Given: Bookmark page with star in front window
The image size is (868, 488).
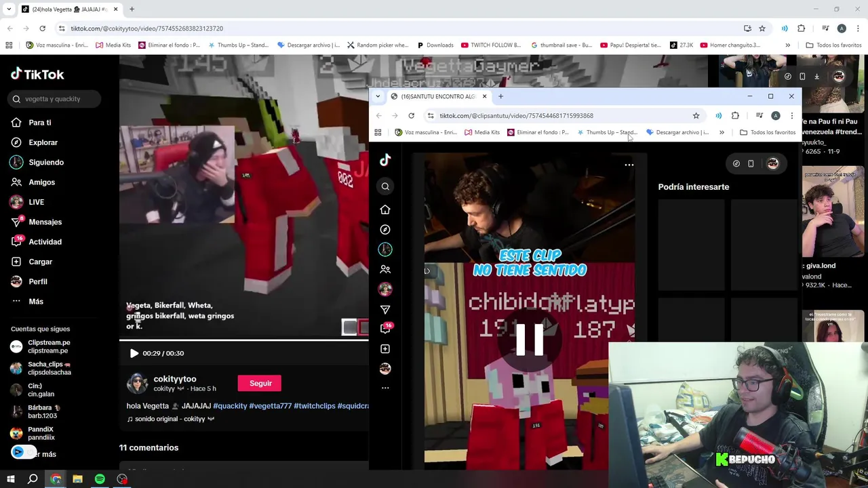Looking at the screenshot, I should point(696,116).
